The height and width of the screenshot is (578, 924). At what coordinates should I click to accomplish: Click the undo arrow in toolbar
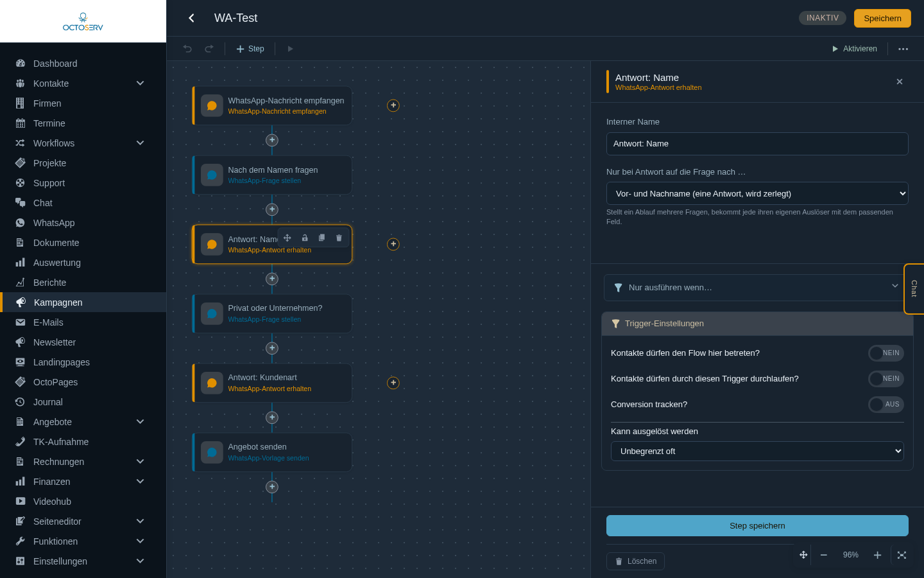(187, 49)
